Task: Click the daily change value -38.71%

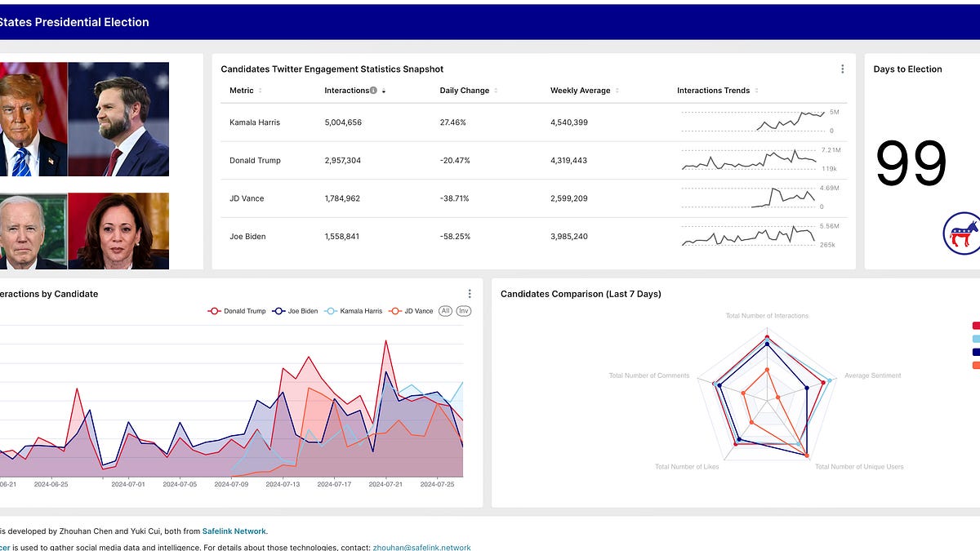Action: [455, 198]
